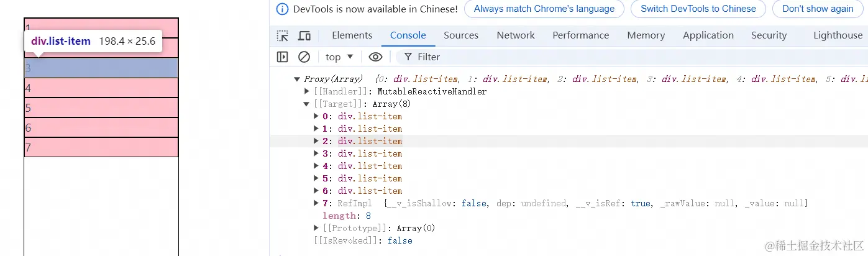The image size is (868, 256).
Task: Collapse the Proxy(Array) object
Action: pyautogui.click(x=297, y=79)
